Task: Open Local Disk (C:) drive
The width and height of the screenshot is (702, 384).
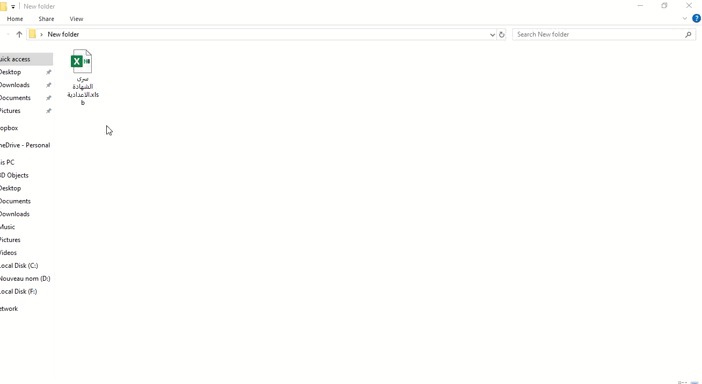Action: click(19, 266)
